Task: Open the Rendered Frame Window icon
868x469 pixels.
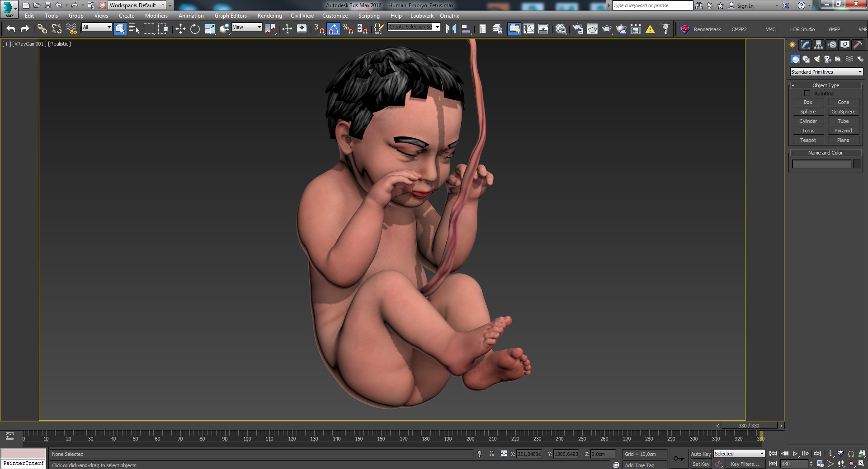Action: (592, 29)
